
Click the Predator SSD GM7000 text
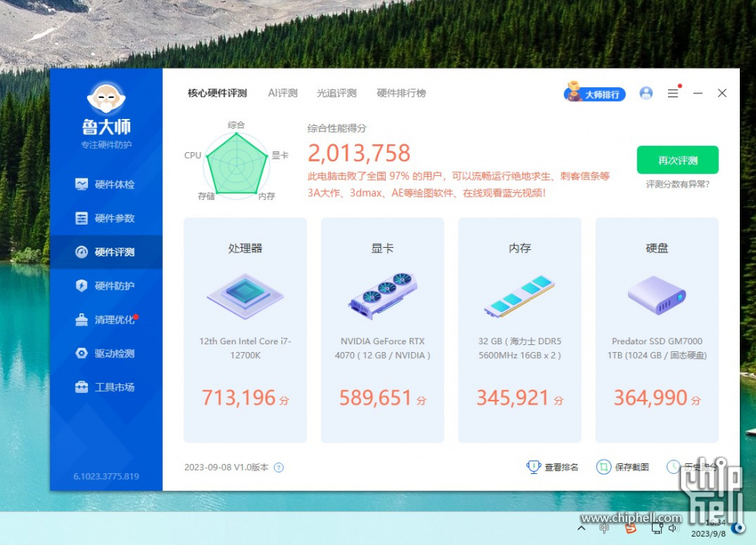tap(656, 348)
